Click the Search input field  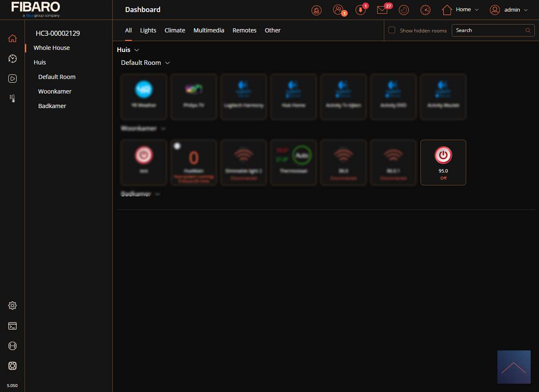489,30
